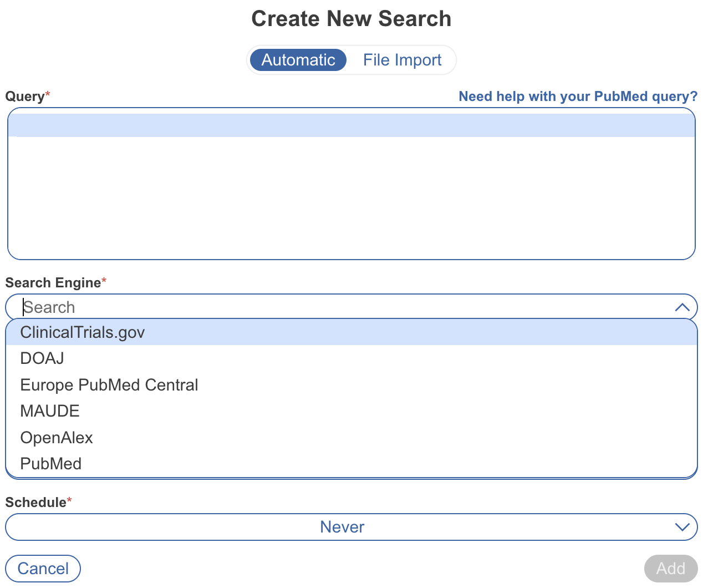This screenshot has width=703, height=588.
Task: Choose DOAJ as the search engine
Action: pos(42,358)
